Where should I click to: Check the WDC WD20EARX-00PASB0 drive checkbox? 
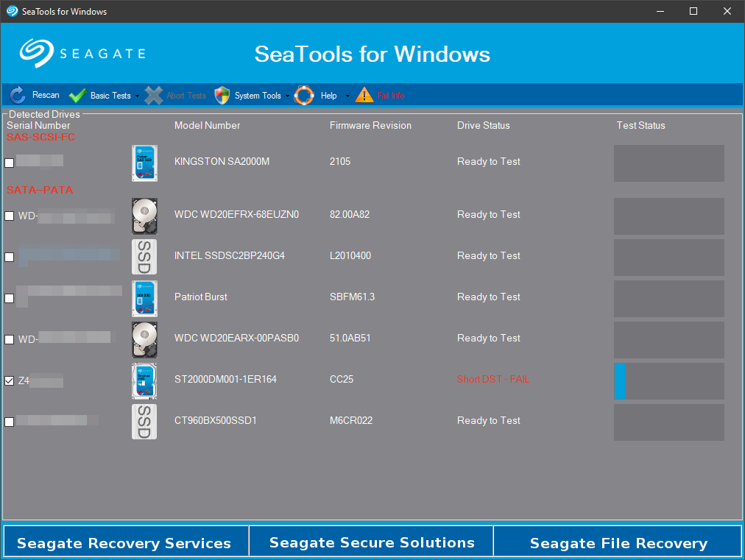[x=9, y=340]
